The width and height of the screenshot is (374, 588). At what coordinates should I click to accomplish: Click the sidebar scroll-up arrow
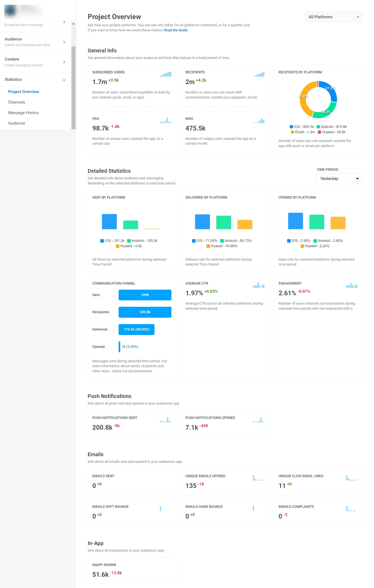(x=73, y=24)
